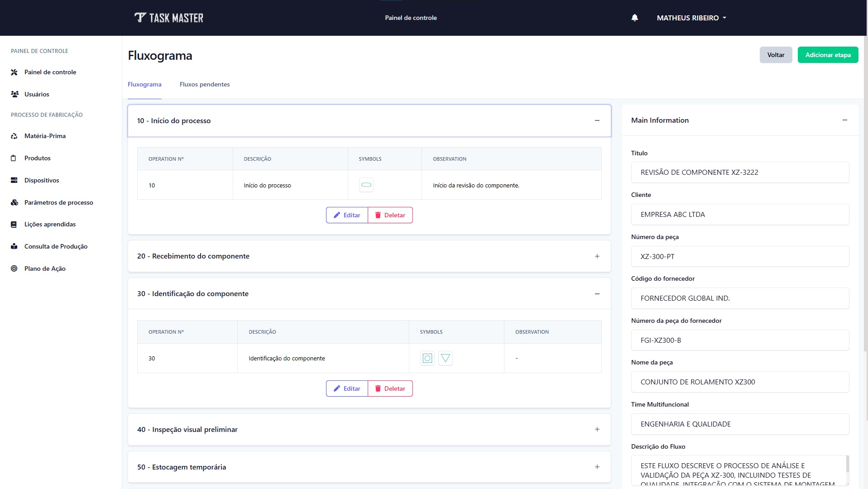
Task: Open Parâmetros de processo in sidebar
Action: [x=58, y=202]
